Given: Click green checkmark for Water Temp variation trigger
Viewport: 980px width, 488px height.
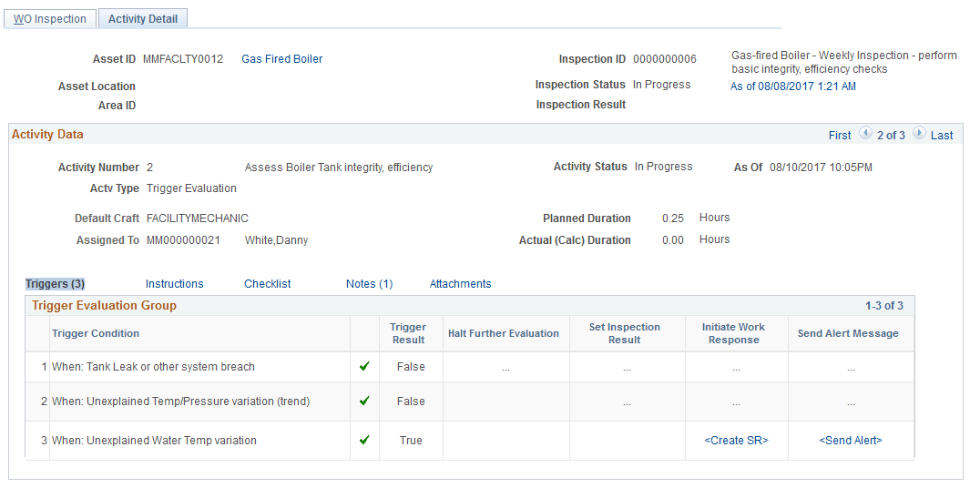Looking at the screenshot, I should click(364, 440).
